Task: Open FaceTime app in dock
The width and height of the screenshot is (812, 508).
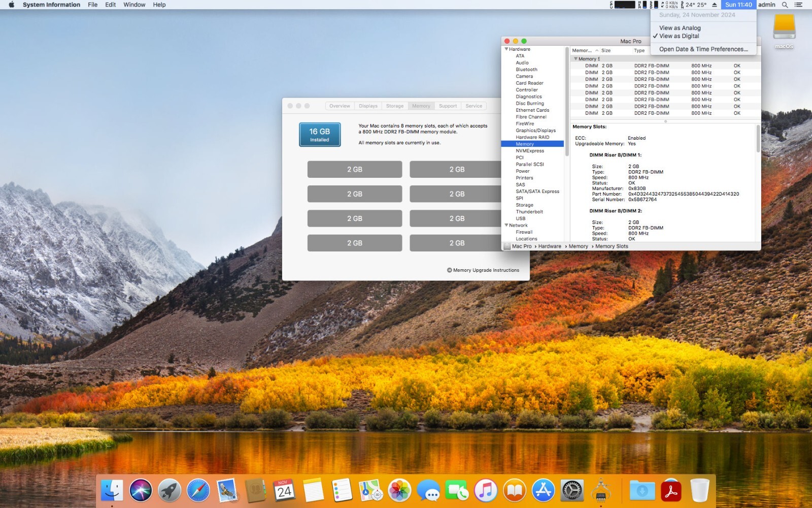Action: tap(457, 491)
